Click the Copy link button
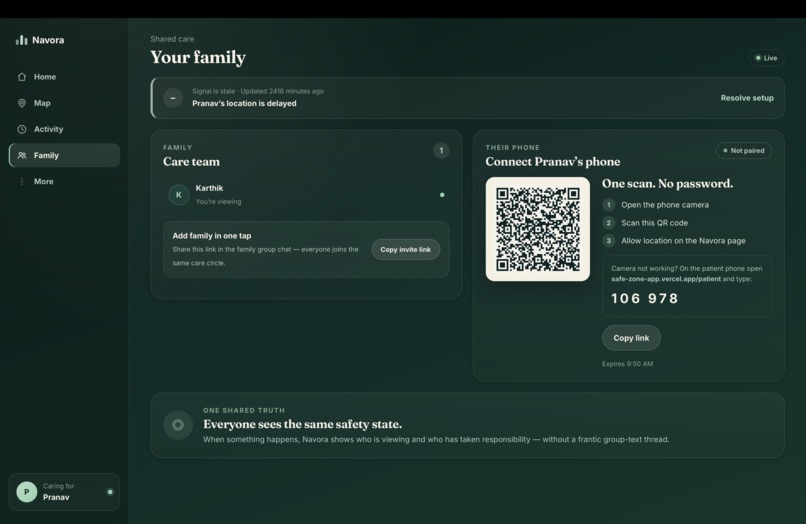806x524 pixels. pyautogui.click(x=631, y=338)
